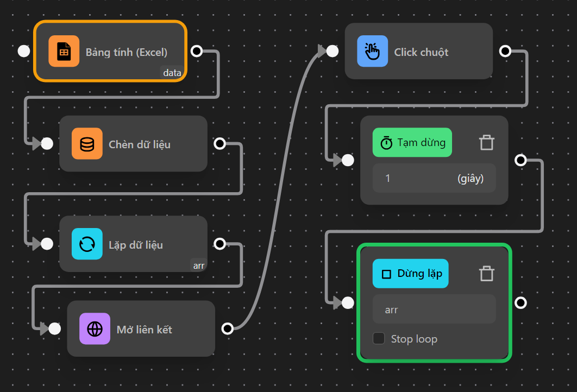The width and height of the screenshot is (577, 392).
Task: Click the globe icon on Mở liên kết
Action: [x=95, y=329]
